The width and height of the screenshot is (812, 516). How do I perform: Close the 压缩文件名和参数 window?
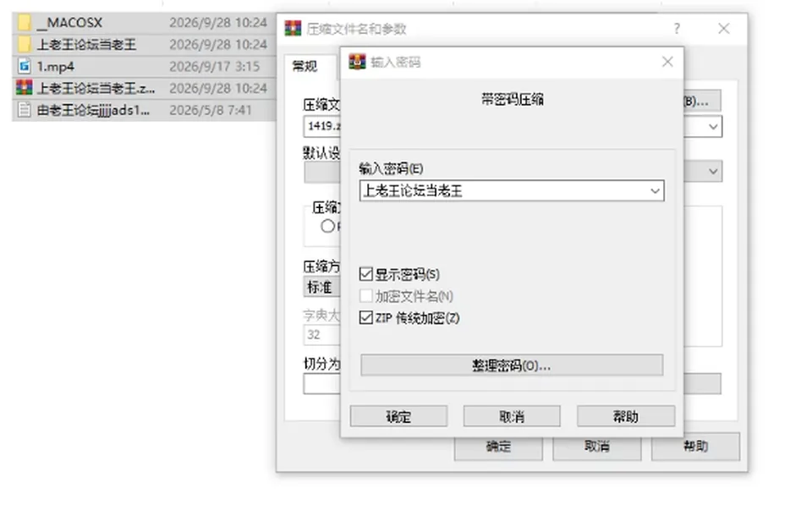(x=724, y=29)
